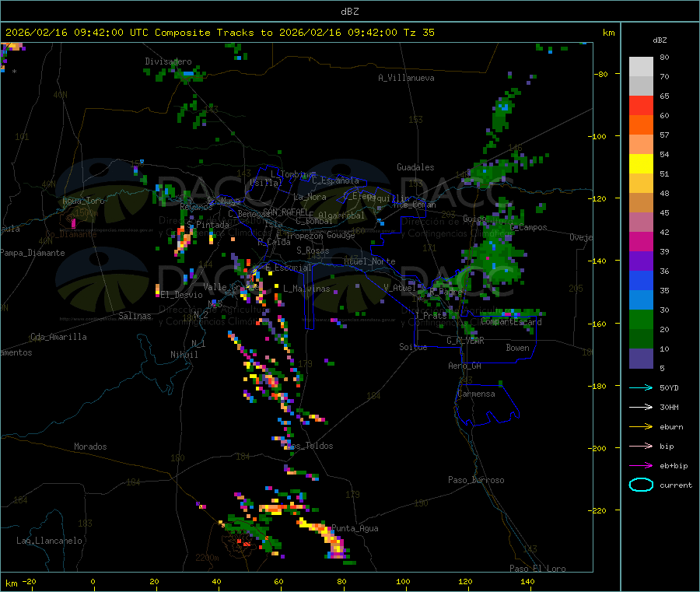Click the white 30HM arrow legend icon
700x592 pixels.
641,407
